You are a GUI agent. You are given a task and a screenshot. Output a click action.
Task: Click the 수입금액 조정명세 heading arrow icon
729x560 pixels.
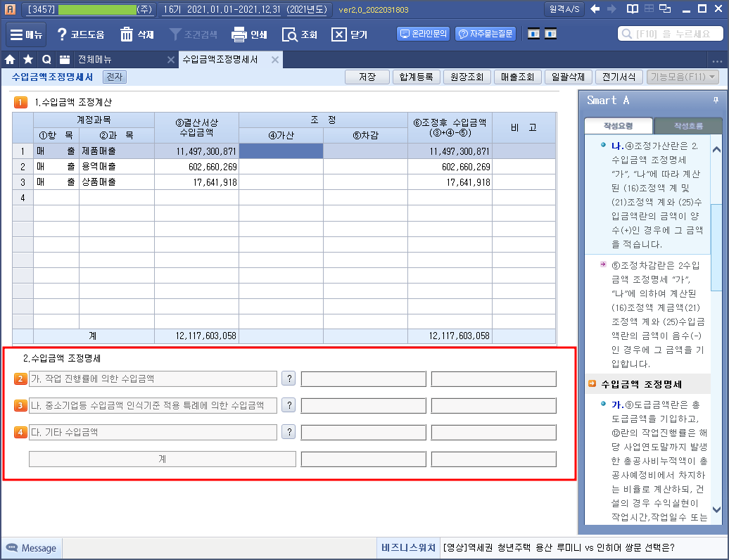[x=592, y=384]
